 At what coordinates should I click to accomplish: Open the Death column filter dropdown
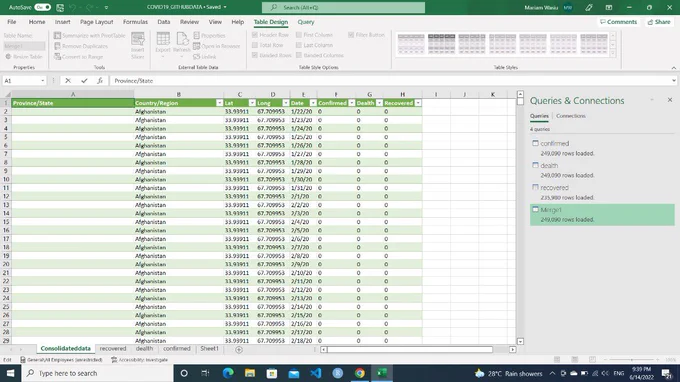coord(379,103)
